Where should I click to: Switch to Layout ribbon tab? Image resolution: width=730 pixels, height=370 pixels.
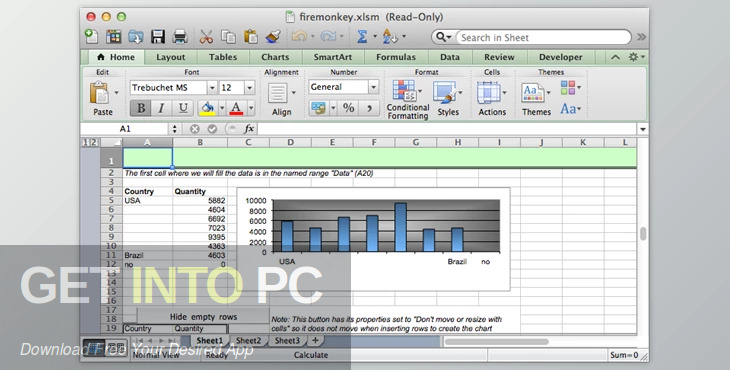(170, 57)
